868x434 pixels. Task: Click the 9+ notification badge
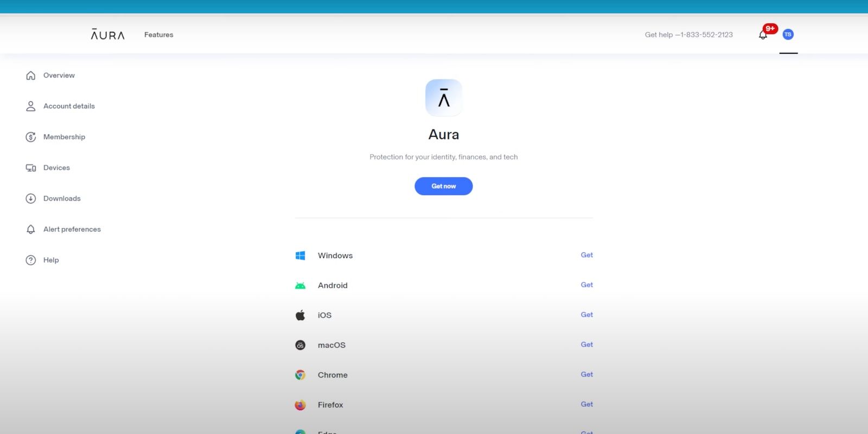click(x=770, y=29)
